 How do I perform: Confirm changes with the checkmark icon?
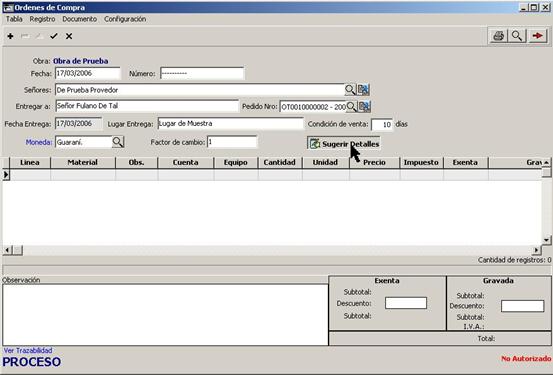54,36
